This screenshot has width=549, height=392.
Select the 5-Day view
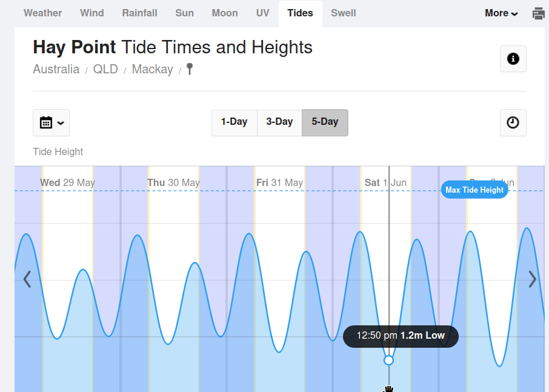(x=325, y=122)
